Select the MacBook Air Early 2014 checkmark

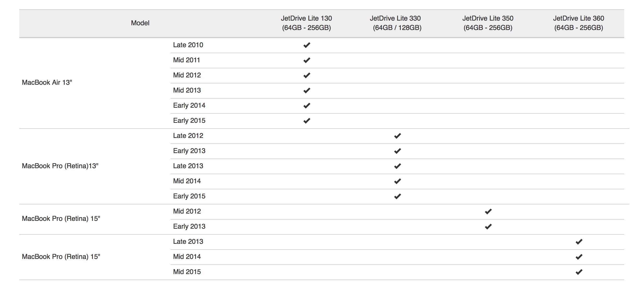(307, 106)
